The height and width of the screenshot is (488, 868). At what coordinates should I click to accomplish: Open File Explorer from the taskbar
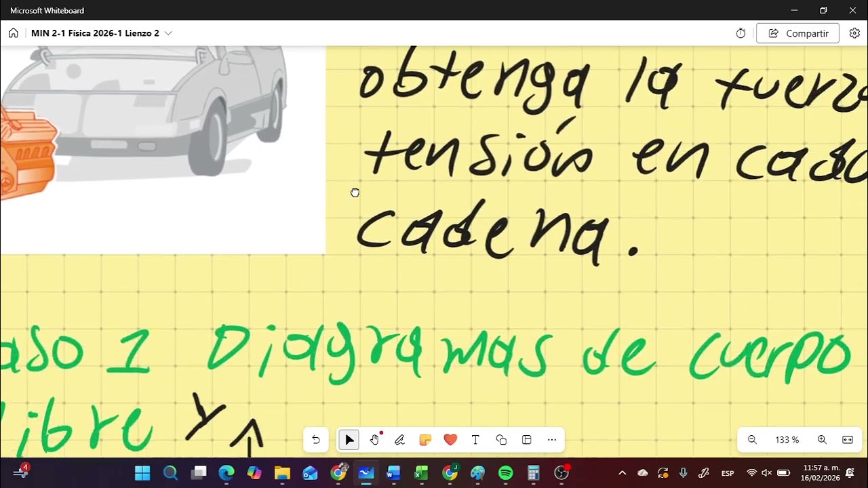pos(282,473)
